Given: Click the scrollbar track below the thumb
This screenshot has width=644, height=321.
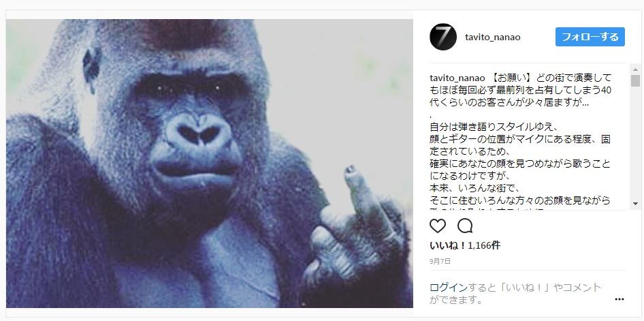Looking at the screenshot, I should pyautogui.click(x=635, y=144).
